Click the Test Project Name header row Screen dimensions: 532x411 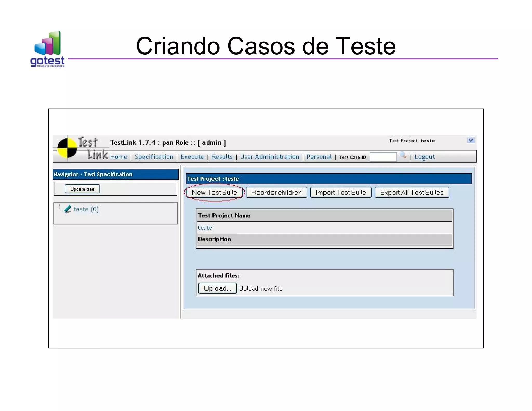coord(324,215)
